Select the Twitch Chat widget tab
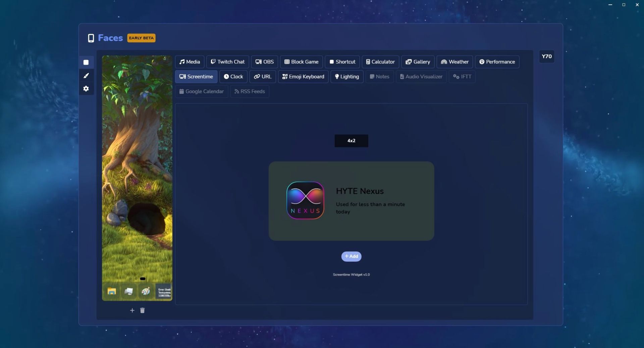Viewport: 644px width, 348px height. pyautogui.click(x=228, y=62)
